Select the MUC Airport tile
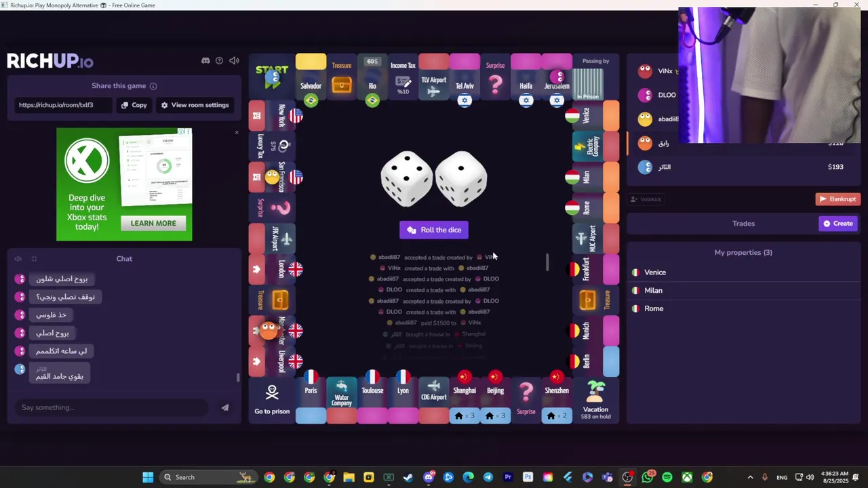868x488 pixels. coord(596,238)
